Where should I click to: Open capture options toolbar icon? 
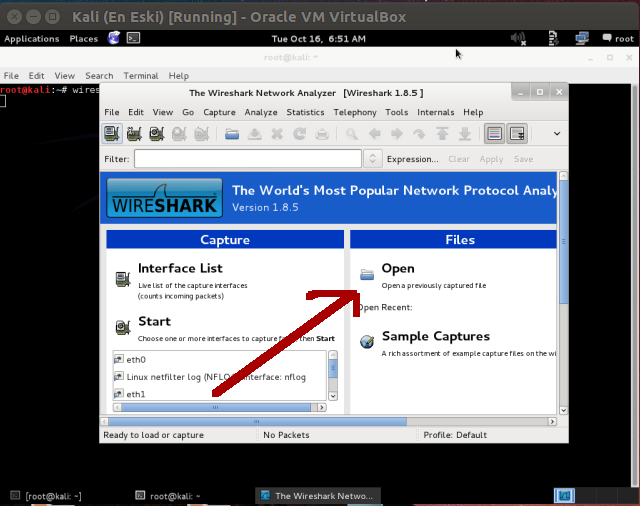coord(134,133)
